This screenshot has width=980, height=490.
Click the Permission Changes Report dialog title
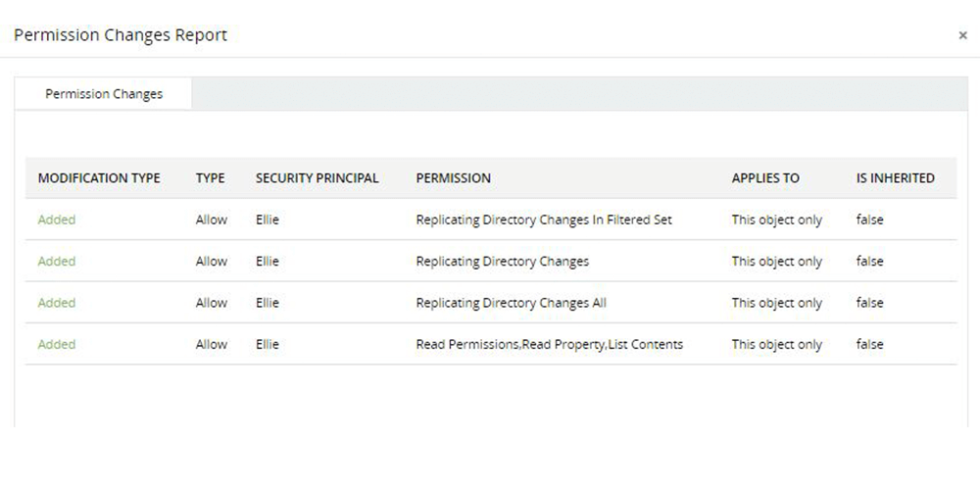point(121,35)
